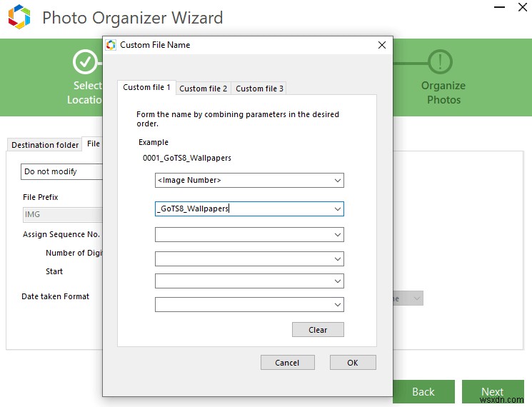Click the Organize Photos exclamation step icon
Image resolution: width=532 pixels, height=407 pixels.
440,62
